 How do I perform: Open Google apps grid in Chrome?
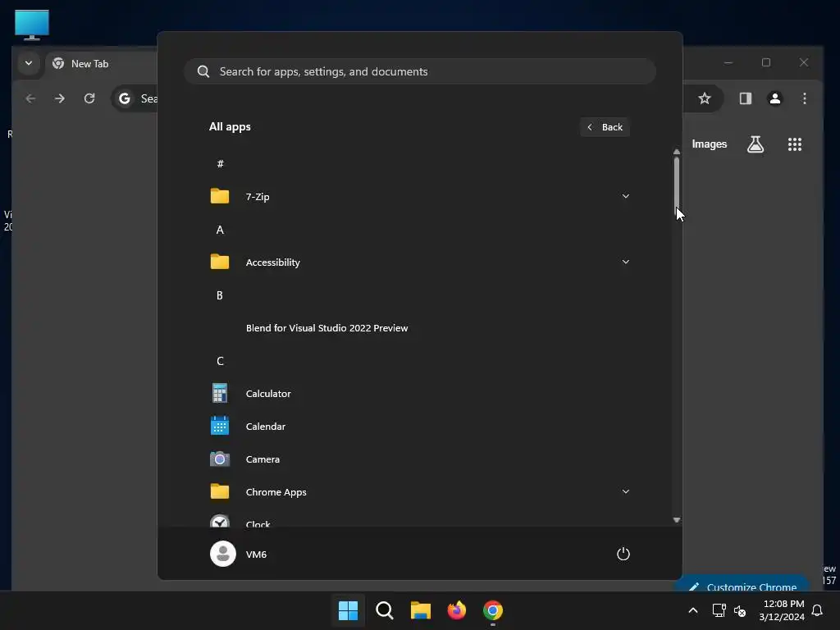tap(794, 144)
